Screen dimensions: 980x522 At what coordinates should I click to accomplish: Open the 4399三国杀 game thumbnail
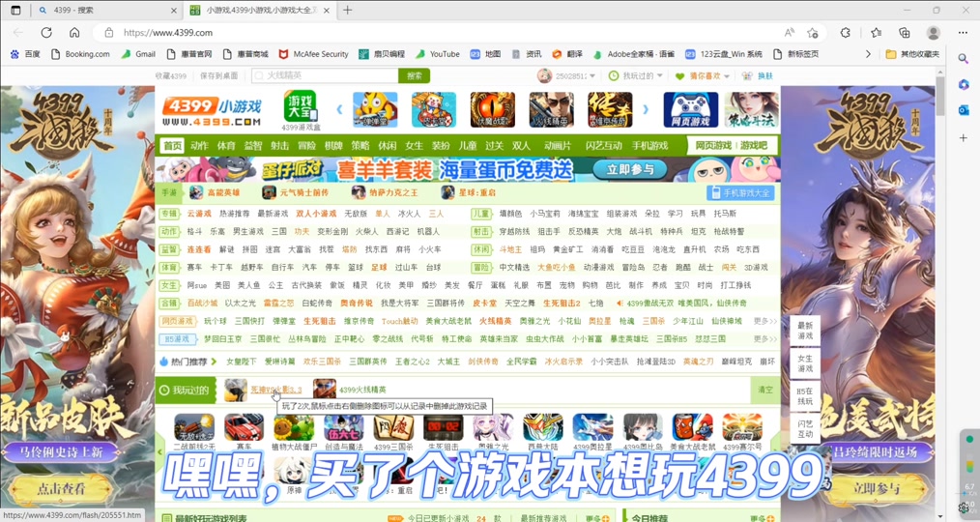coord(393,427)
